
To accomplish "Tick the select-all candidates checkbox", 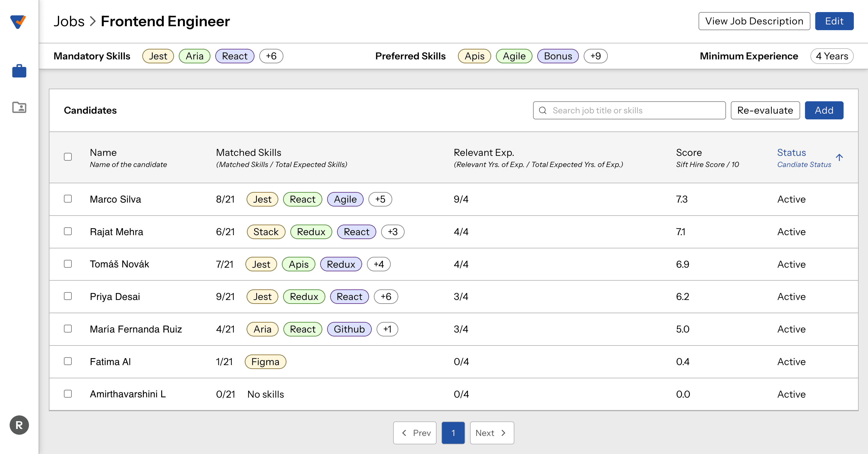I will pyautogui.click(x=68, y=157).
